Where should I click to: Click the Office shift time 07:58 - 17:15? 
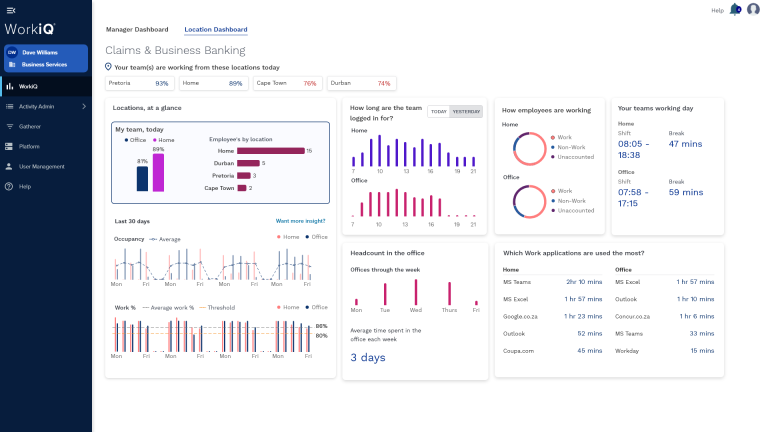click(634, 198)
